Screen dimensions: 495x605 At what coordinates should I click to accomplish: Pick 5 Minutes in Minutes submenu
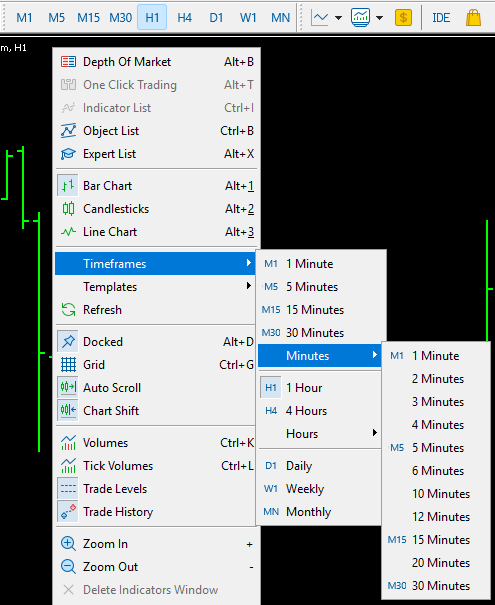[436, 448]
